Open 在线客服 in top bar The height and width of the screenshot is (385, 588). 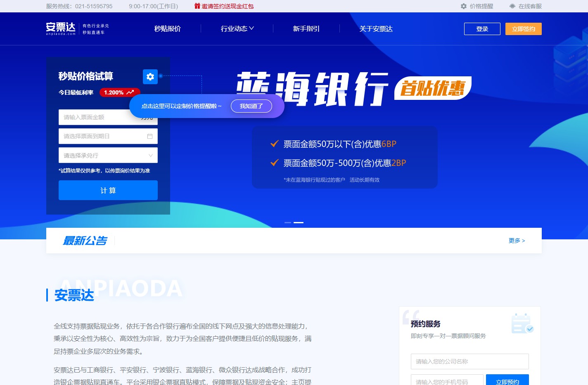pos(530,6)
